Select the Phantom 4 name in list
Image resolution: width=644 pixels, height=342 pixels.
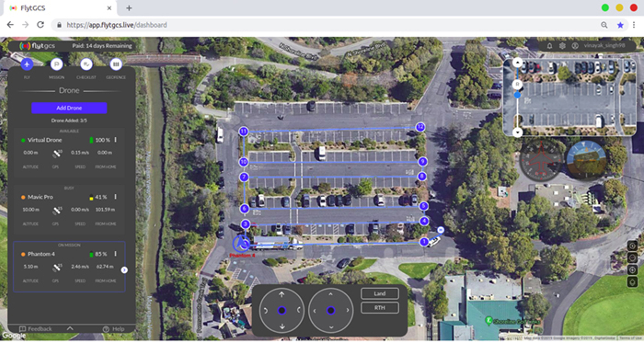41,254
